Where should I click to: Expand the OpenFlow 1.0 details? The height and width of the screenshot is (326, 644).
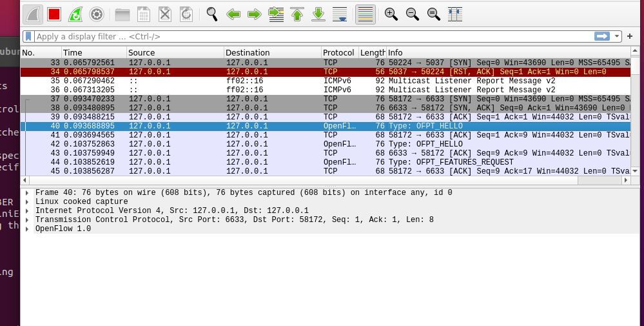coord(27,229)
